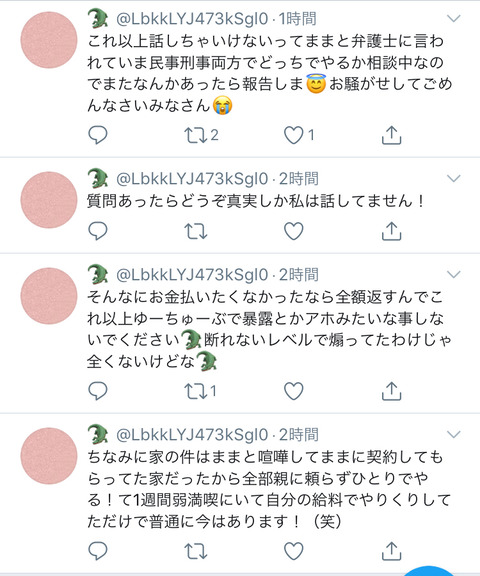The image size is (480, 576).
Task: Like the 質問あったらどうぞ tweet
Action: pyautogui.click(x=293, y=231)
